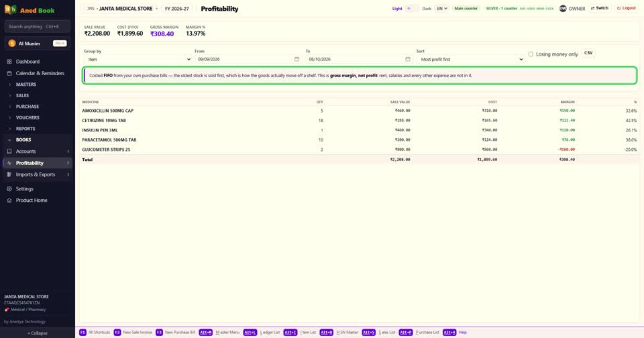The image size is (644, 338).
Task: Click the Profitability pulse icon
Action: [9, 163]
